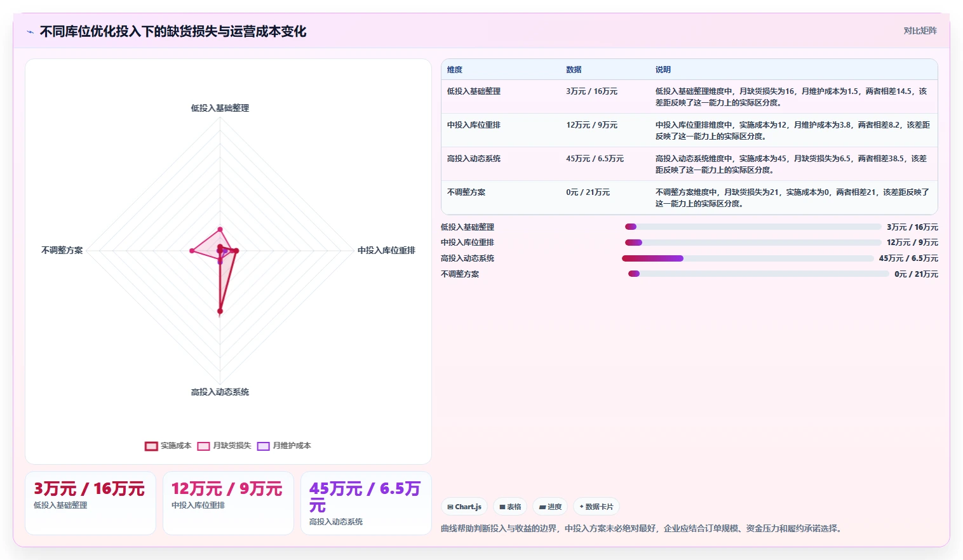The width and height of the screenshot is (963, 560).
Task: Click the 中投入库位重排 radar axis label
Action: (x=386, y=250)
